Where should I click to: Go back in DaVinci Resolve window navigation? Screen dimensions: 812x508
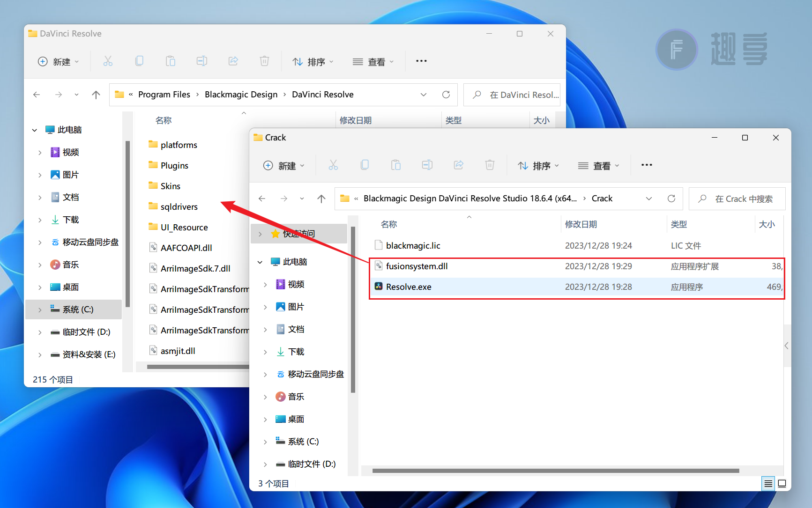point(37,95)
